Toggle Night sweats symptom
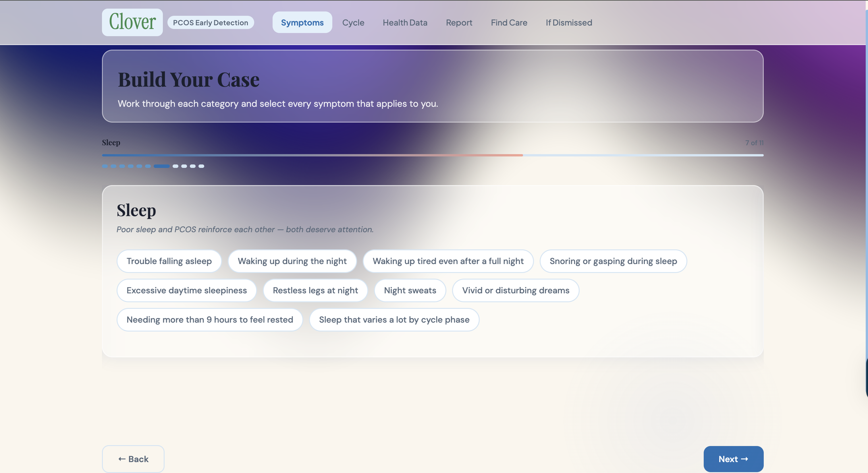The height and width of the screenshot is (473, 868). coord(410,290)
